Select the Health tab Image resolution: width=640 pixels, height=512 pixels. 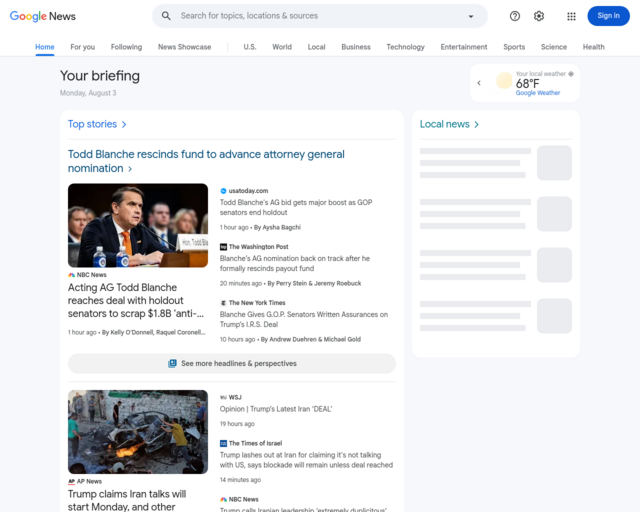point(593,47)
